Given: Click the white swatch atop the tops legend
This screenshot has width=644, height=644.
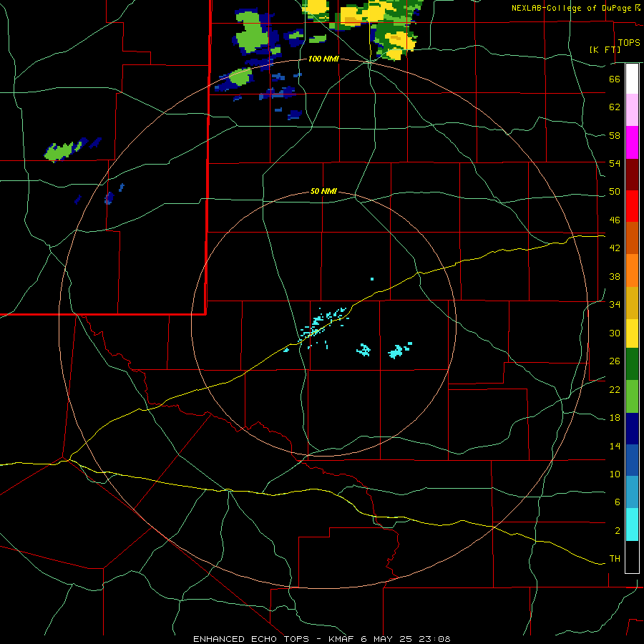Looking at the screenshot, I should (632, 79).
